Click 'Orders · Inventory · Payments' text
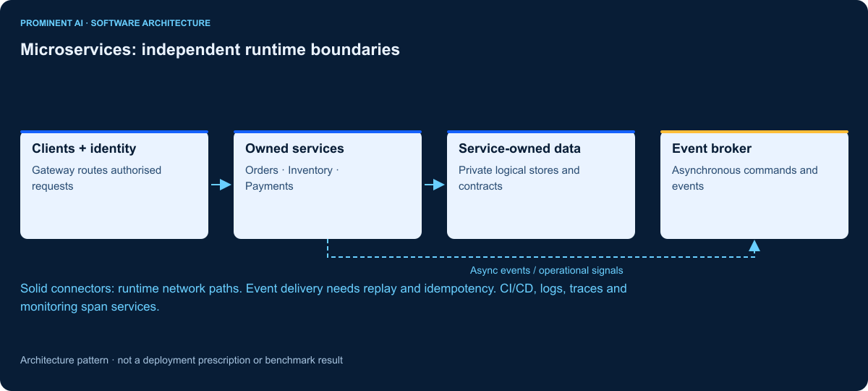The width and height of the screenshot is (868, 391). pos(292,178)
